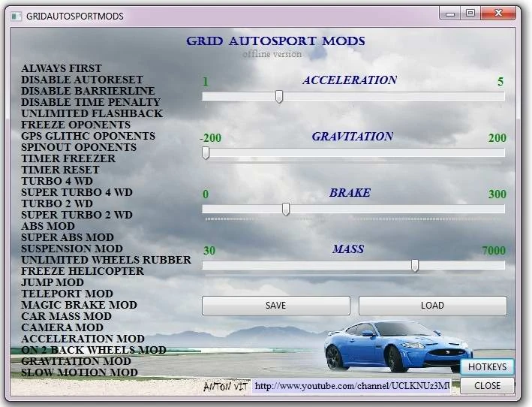Click the ABS MOD entry
Screen dimensions: 532x407
click(48, 226)
